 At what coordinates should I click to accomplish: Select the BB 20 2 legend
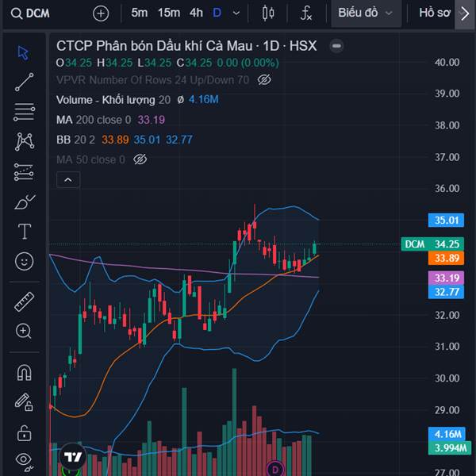75,140
